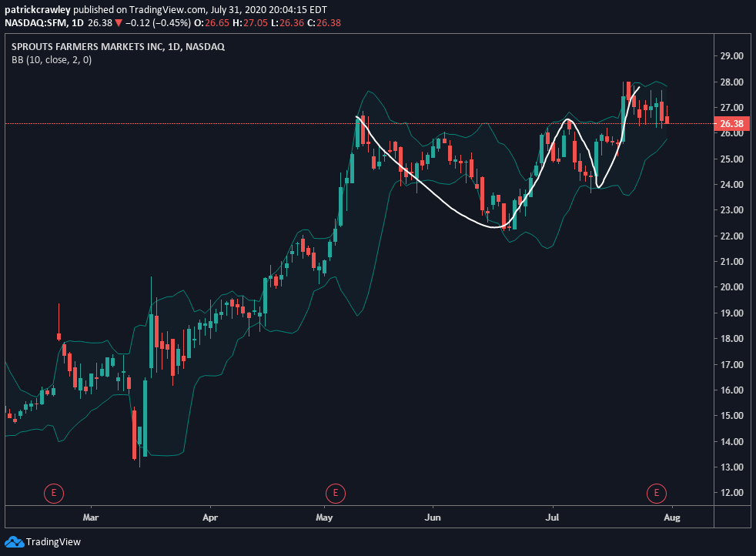Click the 13.00 price axis label

coord(731,467)
